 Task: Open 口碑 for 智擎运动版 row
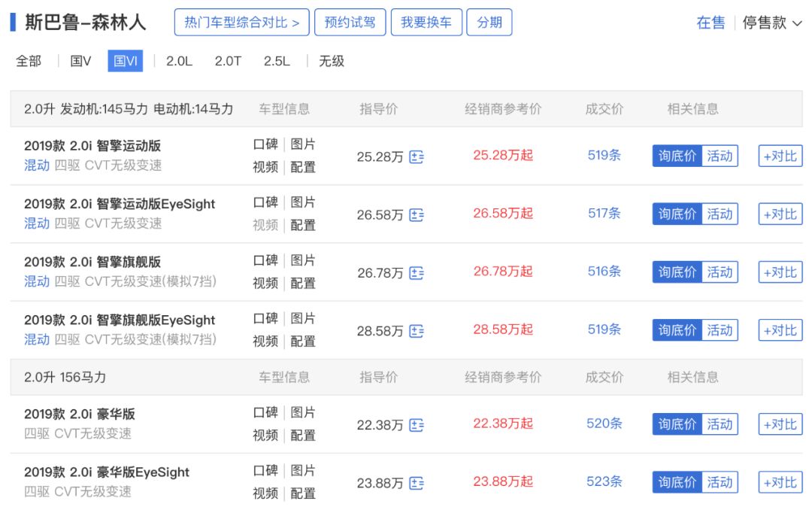(x=265, y=144)
